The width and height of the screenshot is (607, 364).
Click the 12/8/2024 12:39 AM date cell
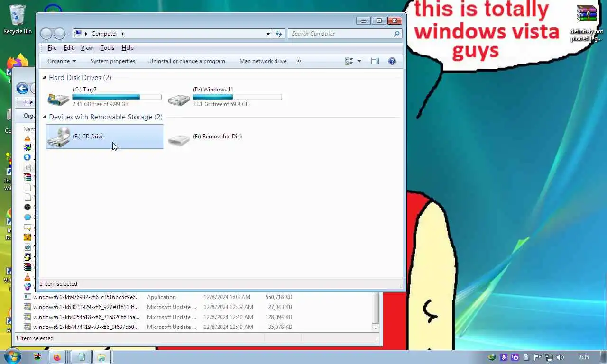229,307
